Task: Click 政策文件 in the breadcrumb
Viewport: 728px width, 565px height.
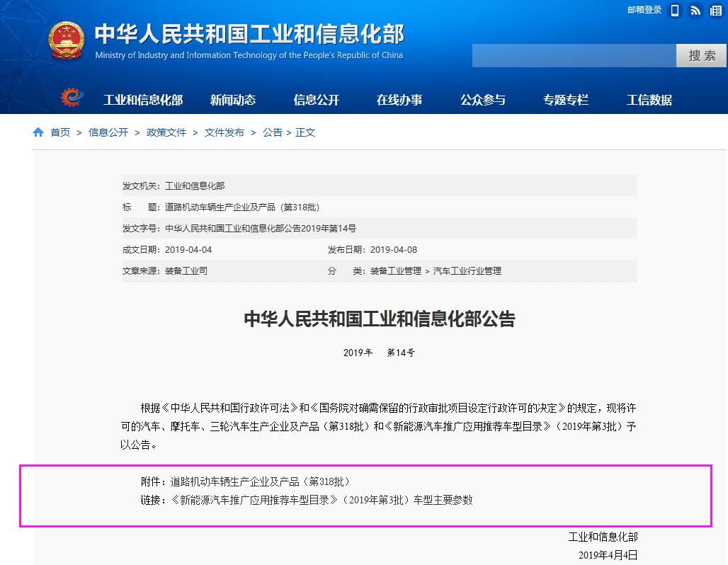Action: click(x=166, y=132)
